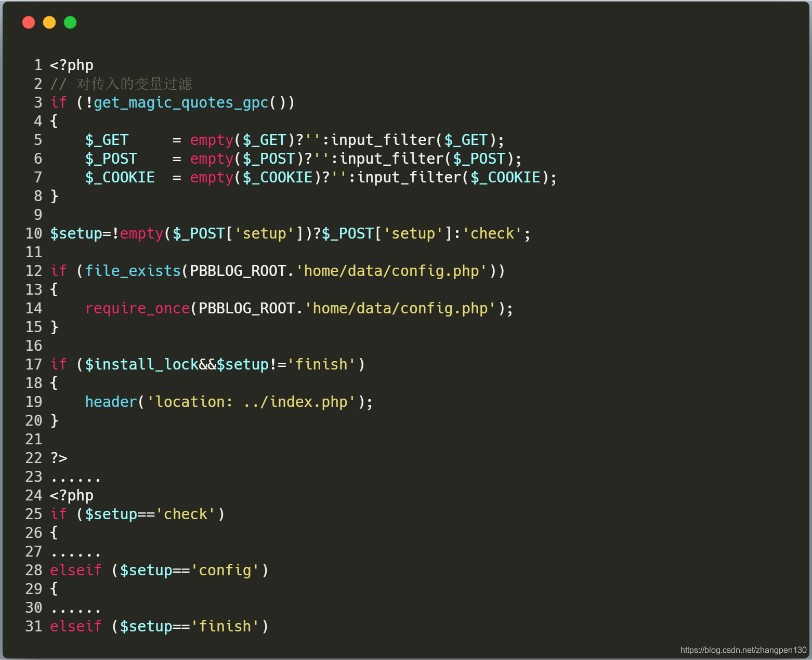Screen dimensions: 812x660
Task: Click 'header' function call on line 19
Action: 111,402
